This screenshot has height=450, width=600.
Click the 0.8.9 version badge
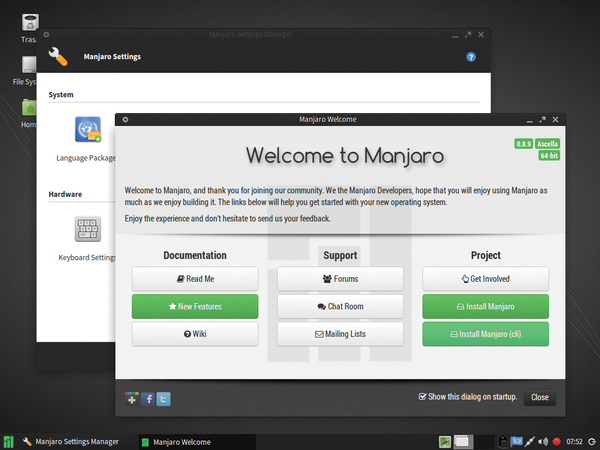(x=523, y=144)
